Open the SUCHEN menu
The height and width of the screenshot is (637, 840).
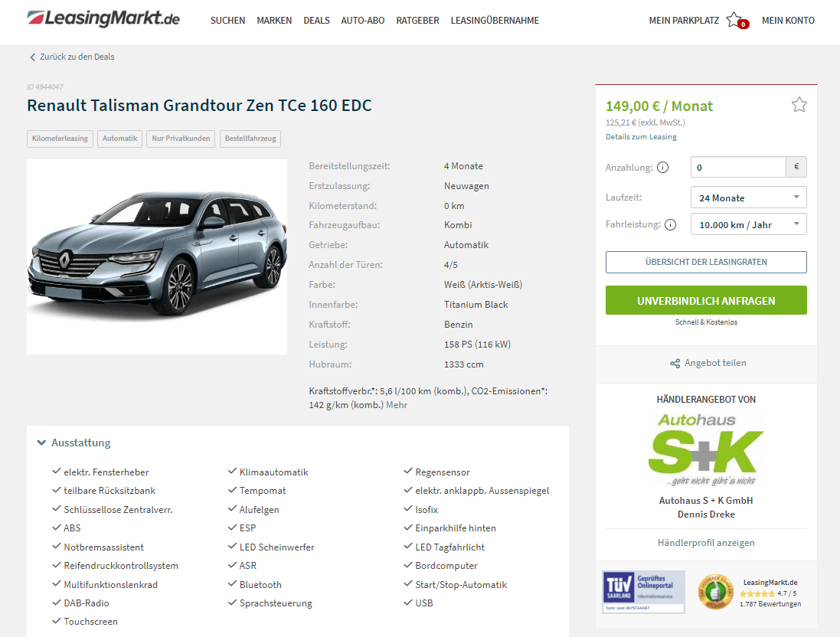pyautogui.click(x=227, y=21)
